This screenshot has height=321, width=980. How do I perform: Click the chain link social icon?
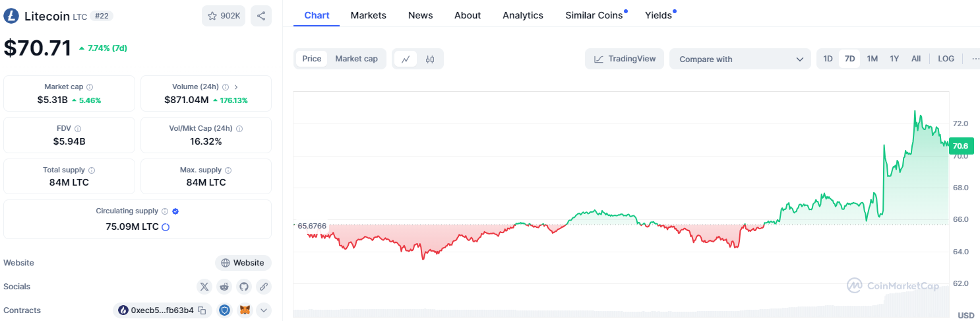point(264,287)
